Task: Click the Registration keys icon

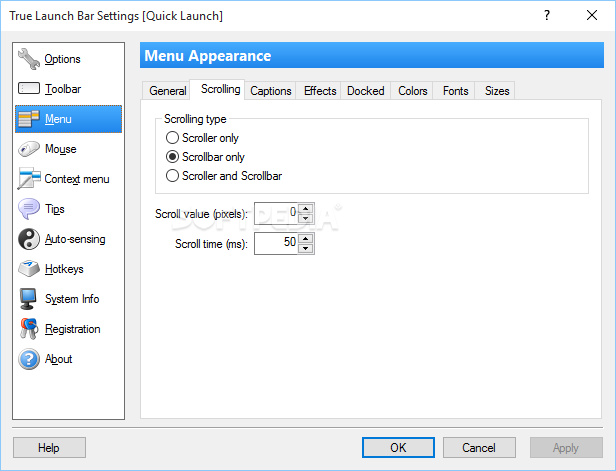Action: 29,329
